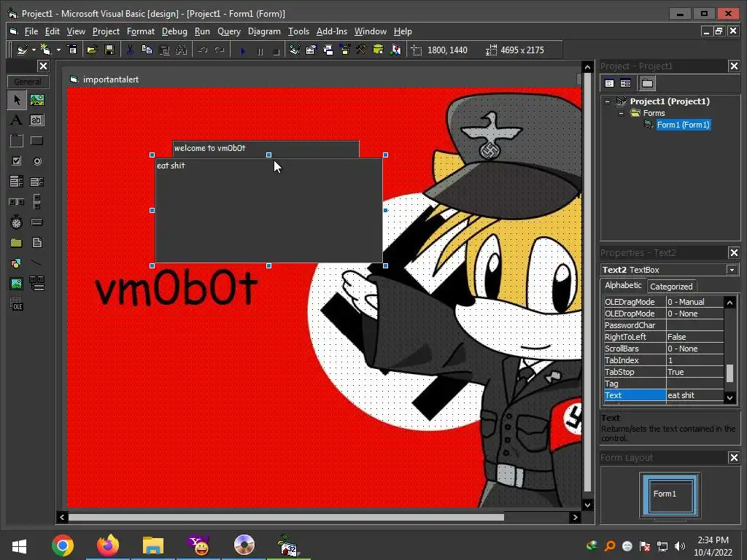
Task: Open the Project menu
Action: [x=106, y=31]
